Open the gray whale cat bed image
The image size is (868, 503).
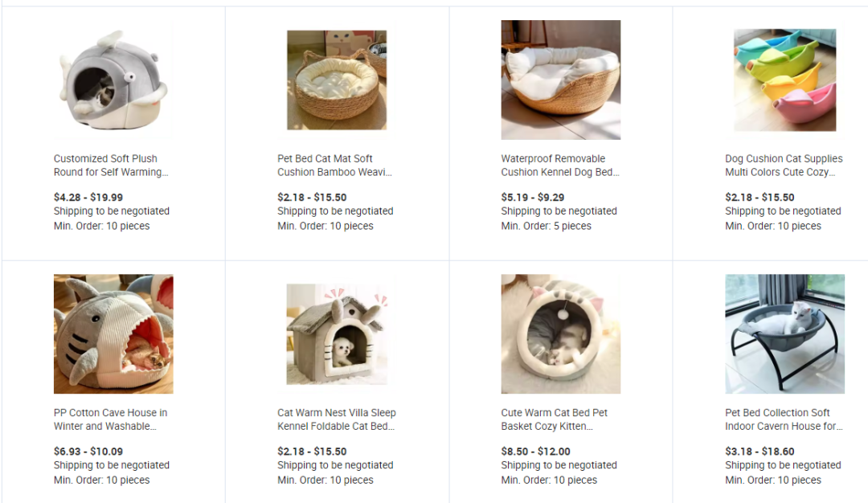pyautogui.click(x=113, y=80)
